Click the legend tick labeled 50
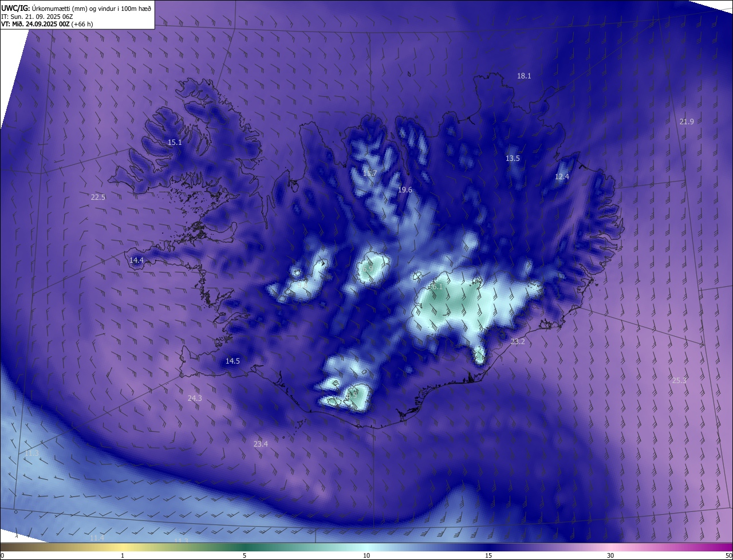The image size is (733, 560). pyautogui.click(x=729, y=555)
